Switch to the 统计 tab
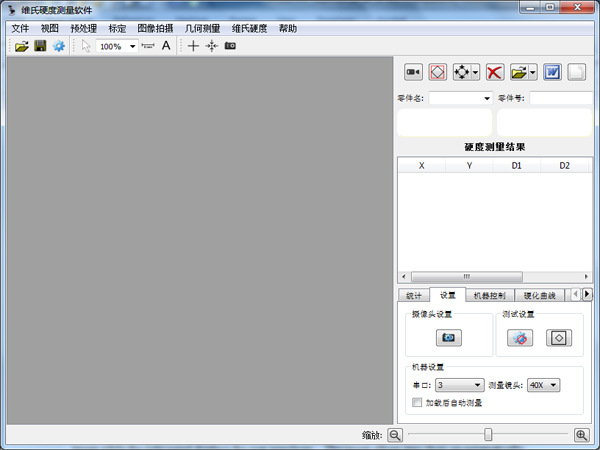This screenshot has height=450, width=600. coord(414,295)
